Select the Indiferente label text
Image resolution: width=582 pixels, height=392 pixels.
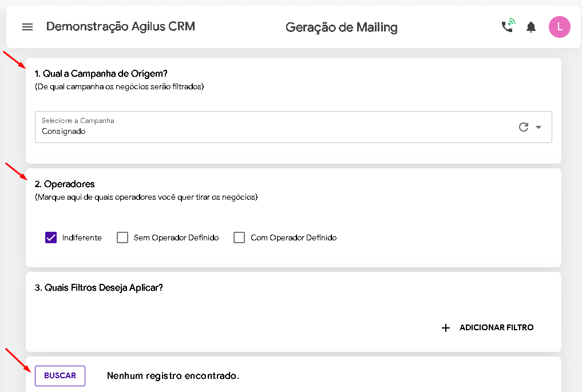point(82,237)
